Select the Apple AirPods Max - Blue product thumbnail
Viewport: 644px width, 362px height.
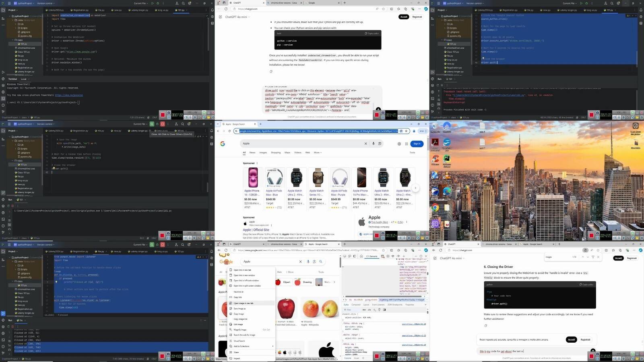tap(275, 177)
